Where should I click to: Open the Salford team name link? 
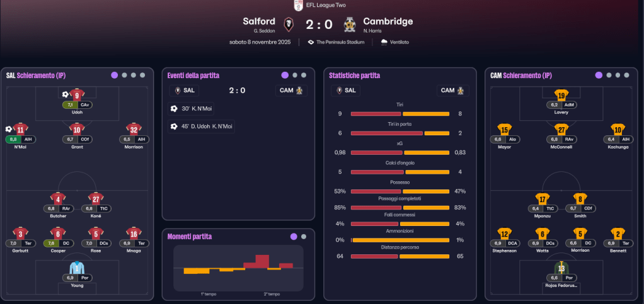pos(259,21)
